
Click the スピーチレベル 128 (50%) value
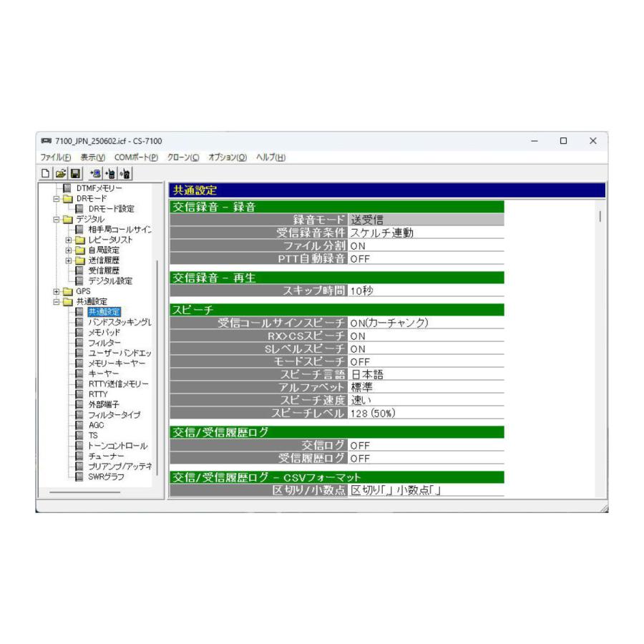(373, 413)
